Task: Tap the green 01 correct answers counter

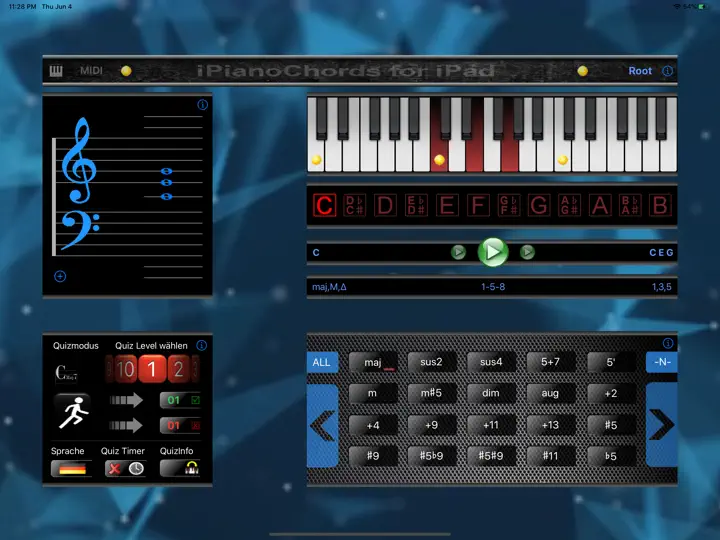Action: tap(180, 400)
